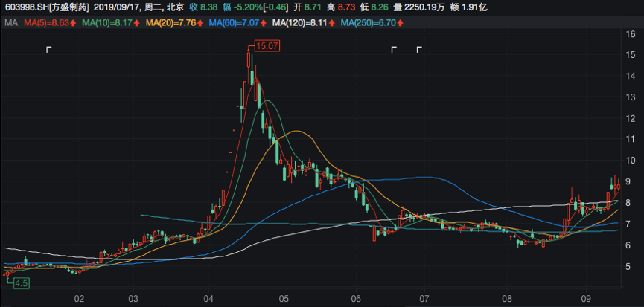Click the middle corner marker at chart top
This screenshot has width=644, height=307.
click(x=395, y=50)
